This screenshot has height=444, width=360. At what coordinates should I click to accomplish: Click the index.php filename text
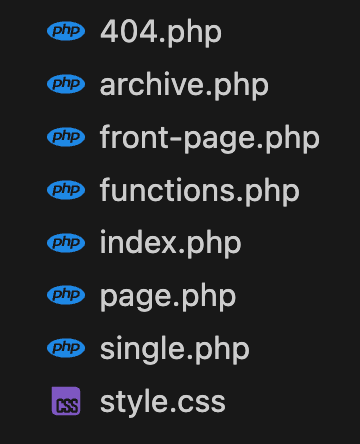point(170,243)
